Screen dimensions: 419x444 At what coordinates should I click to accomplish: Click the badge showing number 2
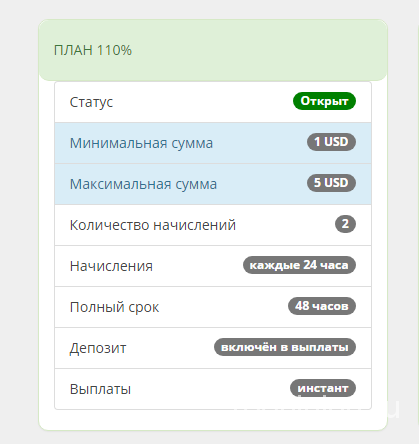click(x=345, y=224)
